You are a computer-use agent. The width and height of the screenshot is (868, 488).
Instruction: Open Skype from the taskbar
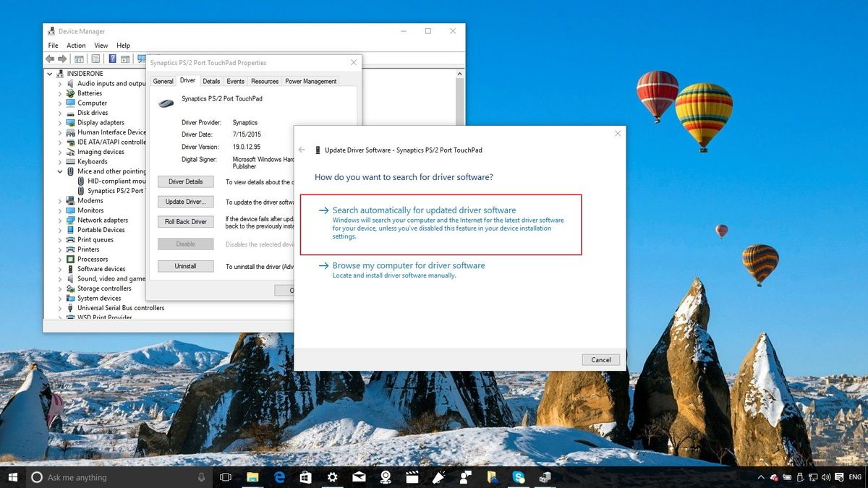(x=519, y=477)
